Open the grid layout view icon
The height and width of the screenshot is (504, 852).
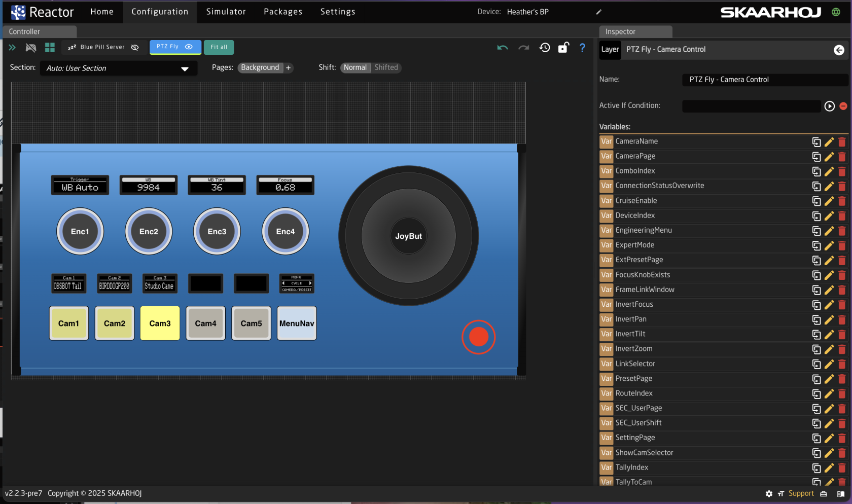pyautogui.click(x=50, y=48)
